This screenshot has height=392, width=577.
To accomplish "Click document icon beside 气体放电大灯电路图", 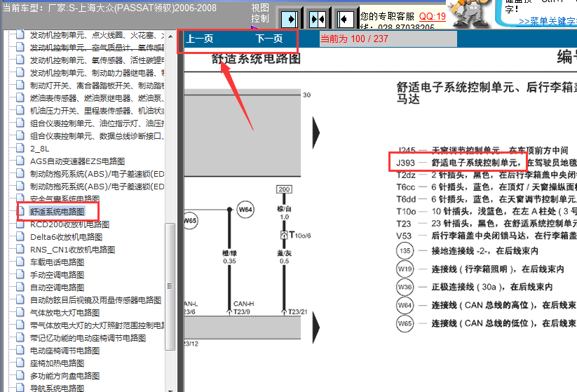I will coord(20,313).
